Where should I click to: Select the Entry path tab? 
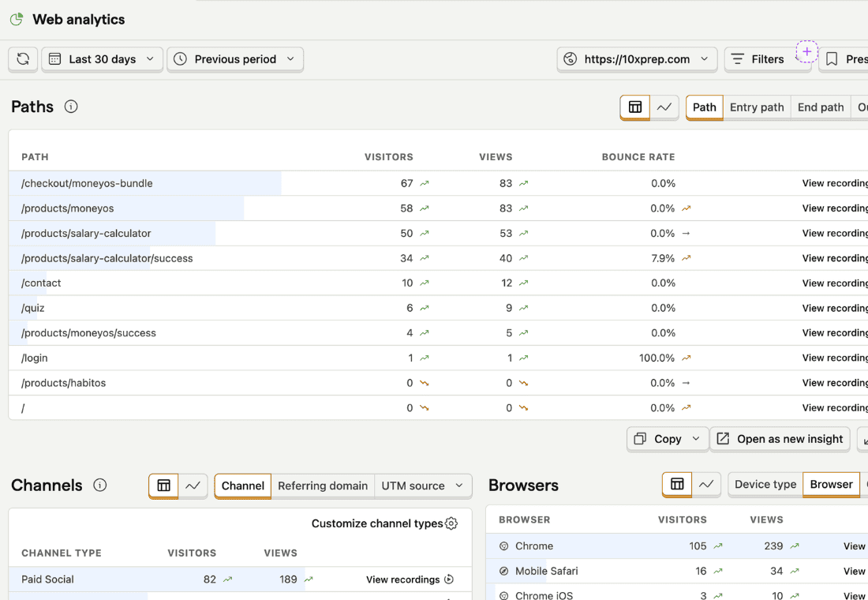click(x=757, y=107)
